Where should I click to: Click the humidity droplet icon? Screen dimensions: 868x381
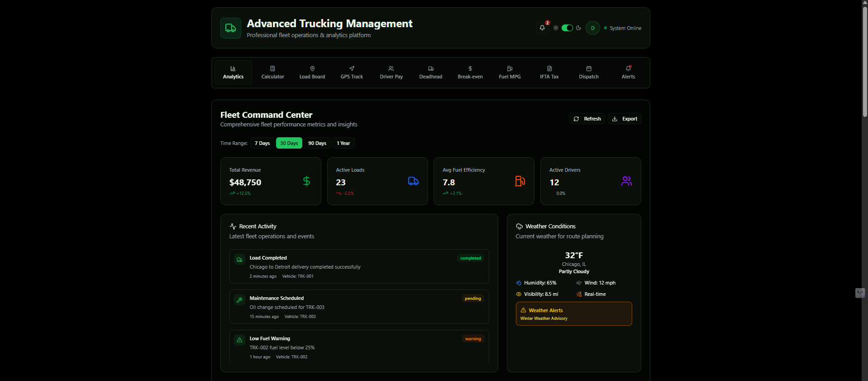[x=519, y=283]
